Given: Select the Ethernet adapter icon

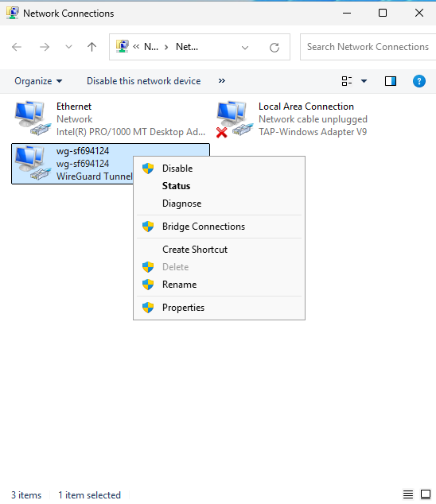Looking at the screenshot, I should (x=33, y=118).
